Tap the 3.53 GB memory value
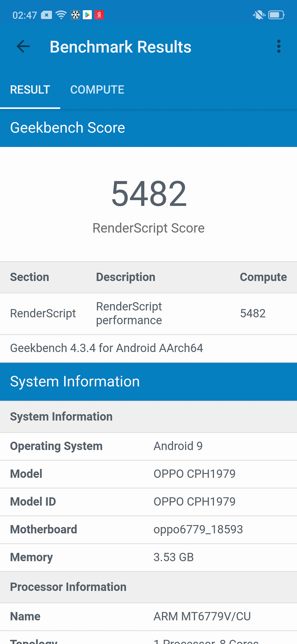The image size is (297, 644). pos(174,557)
